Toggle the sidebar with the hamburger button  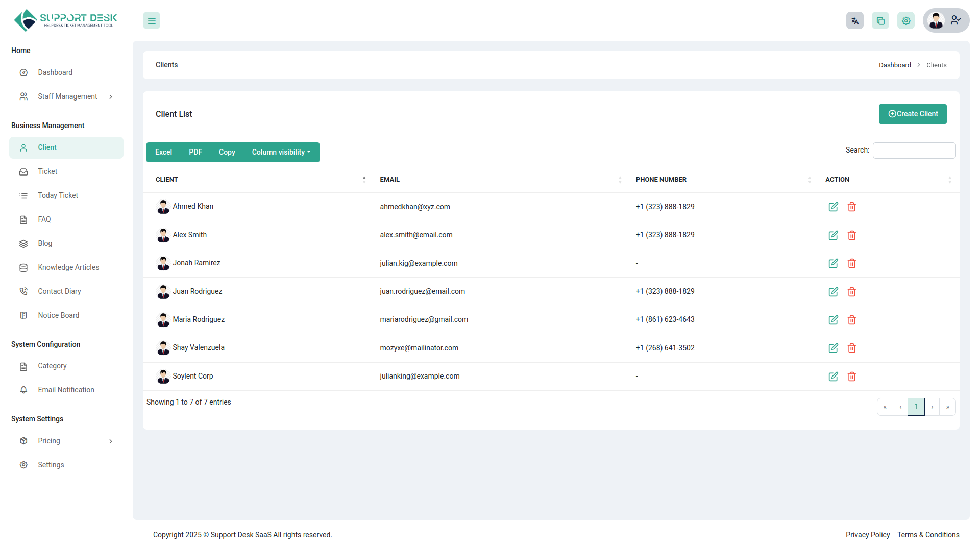coord(151,20)
